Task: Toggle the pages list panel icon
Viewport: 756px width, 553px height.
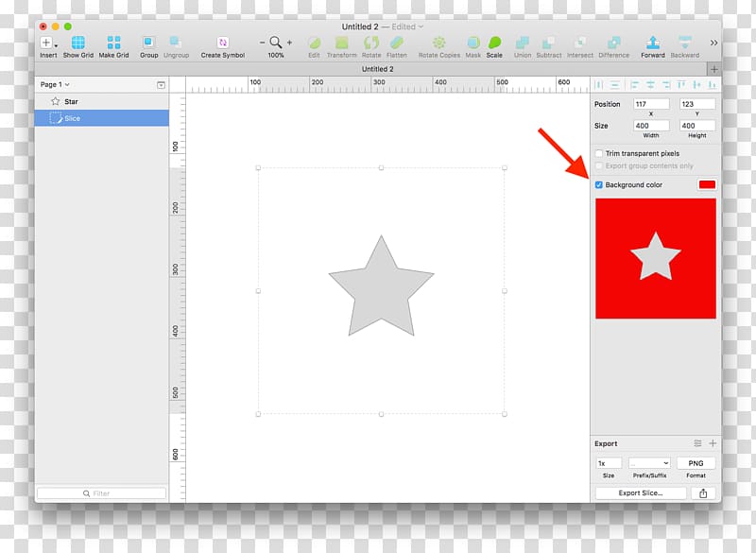Action: (161, 85)
